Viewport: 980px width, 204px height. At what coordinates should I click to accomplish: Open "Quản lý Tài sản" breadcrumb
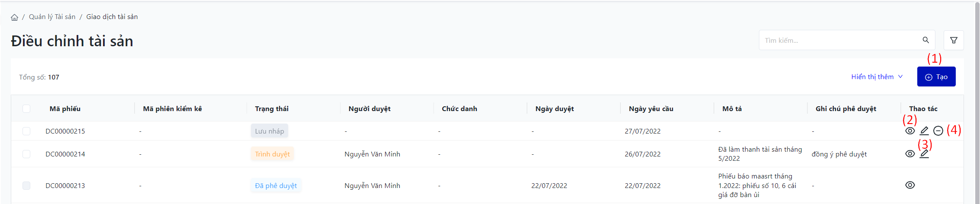(x=52, y=17)
